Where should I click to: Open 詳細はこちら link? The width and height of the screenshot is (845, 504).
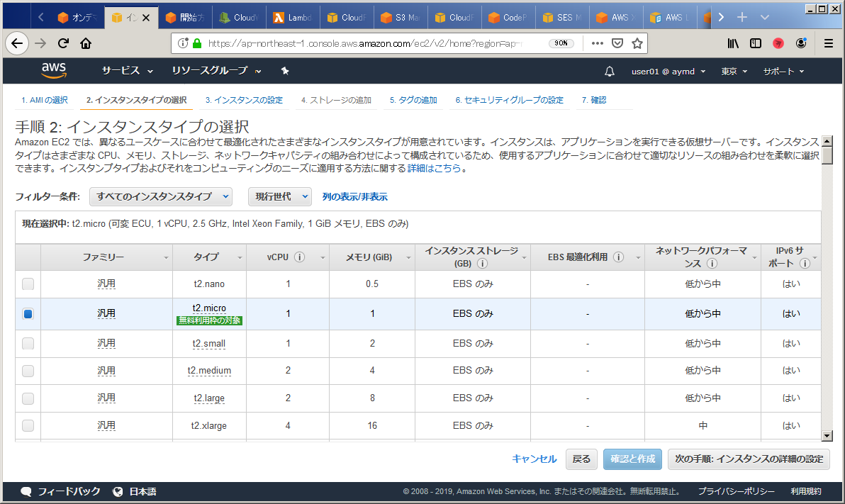point(435,168)
